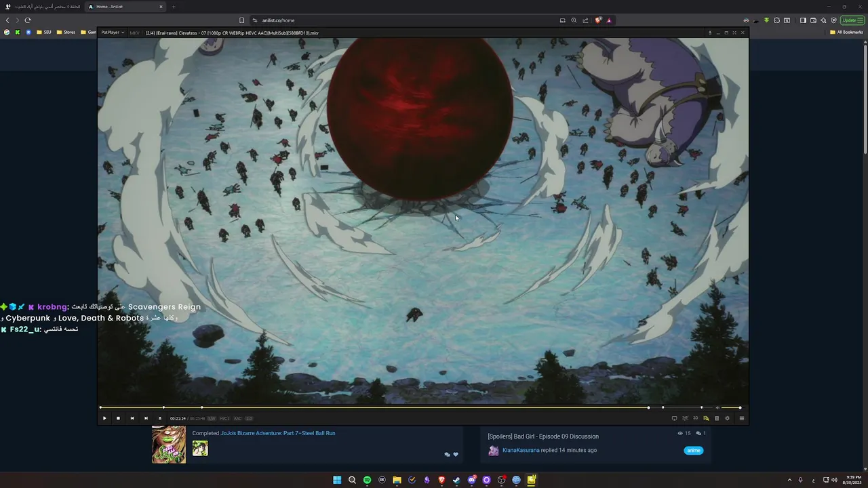The width and height of the screenshot is (868, 488).
Task: Open site information icon in address bar
Action: pyautogui.click(x=255, y=20)
